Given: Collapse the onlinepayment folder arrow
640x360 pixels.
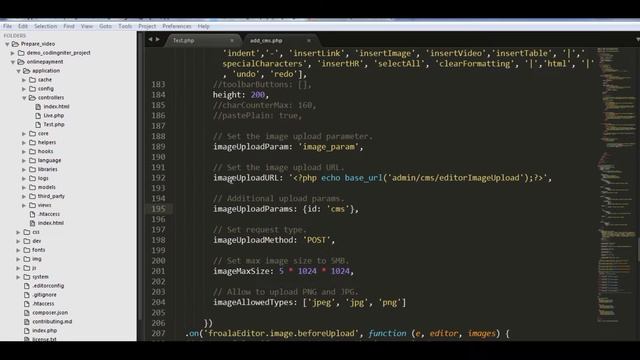Looking at the screenshot, I should (x=13, y=62).
